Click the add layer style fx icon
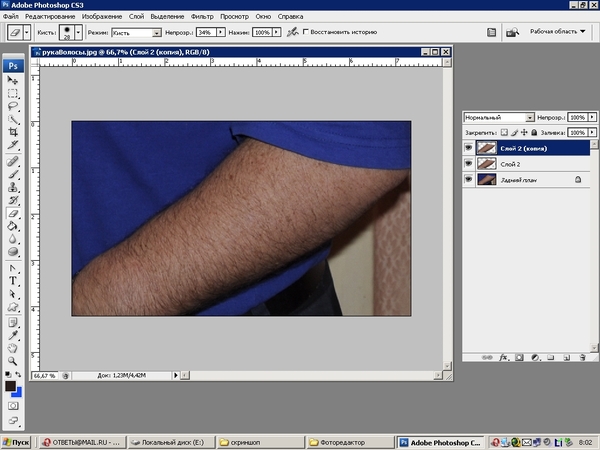The height and width of the screenshot is (450, 600). (504, 355)
